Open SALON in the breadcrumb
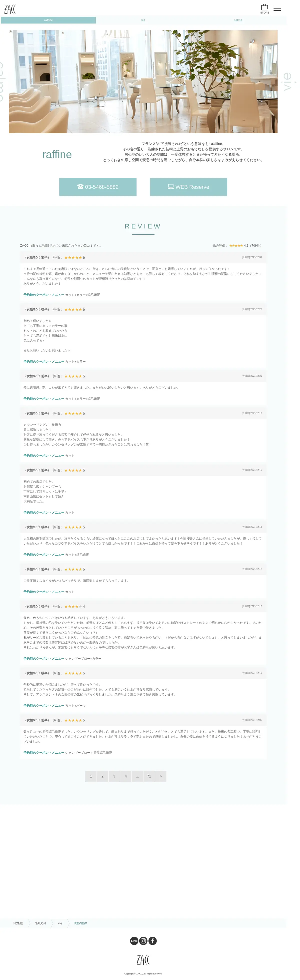 point(40,923)
